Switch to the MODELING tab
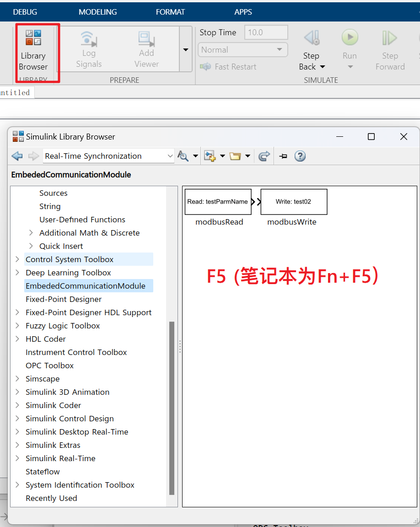The height and width of the screenshot is (527, 420). [x=98, y=12]
